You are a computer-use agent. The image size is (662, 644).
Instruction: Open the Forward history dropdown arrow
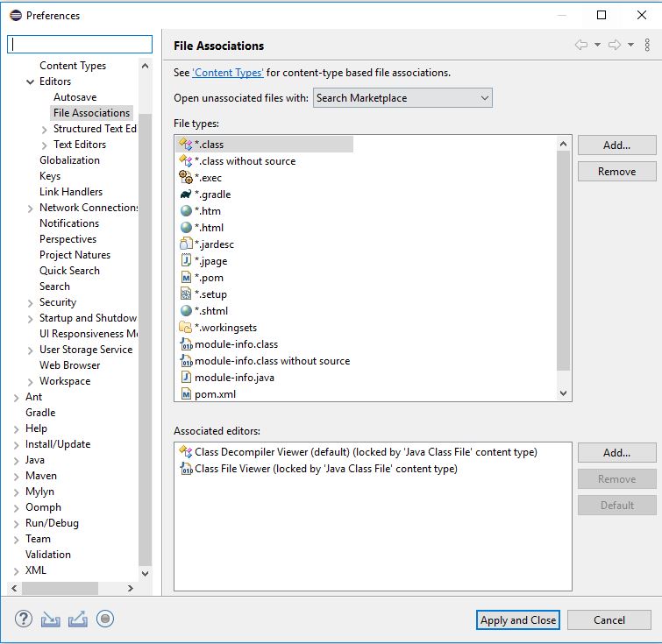(630, 45)
